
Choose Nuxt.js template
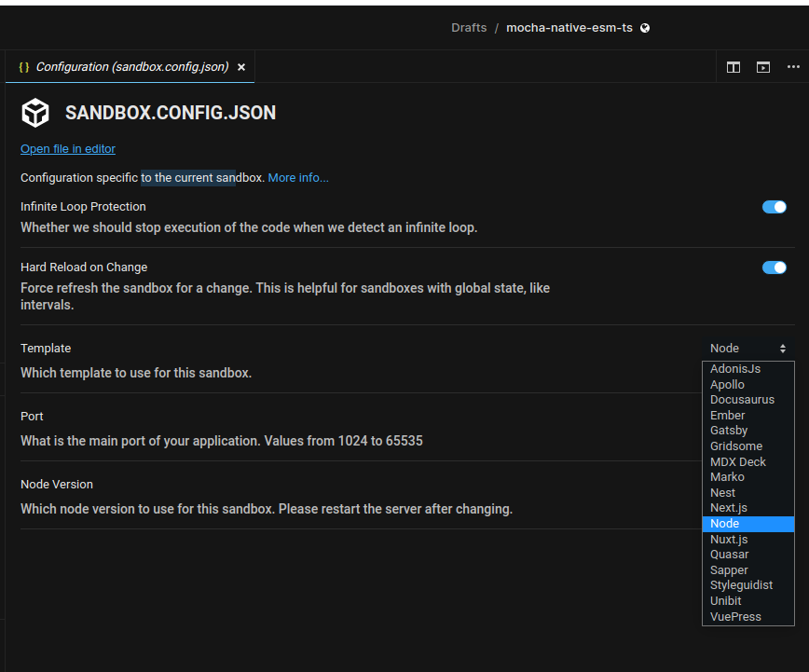(747, 540)
